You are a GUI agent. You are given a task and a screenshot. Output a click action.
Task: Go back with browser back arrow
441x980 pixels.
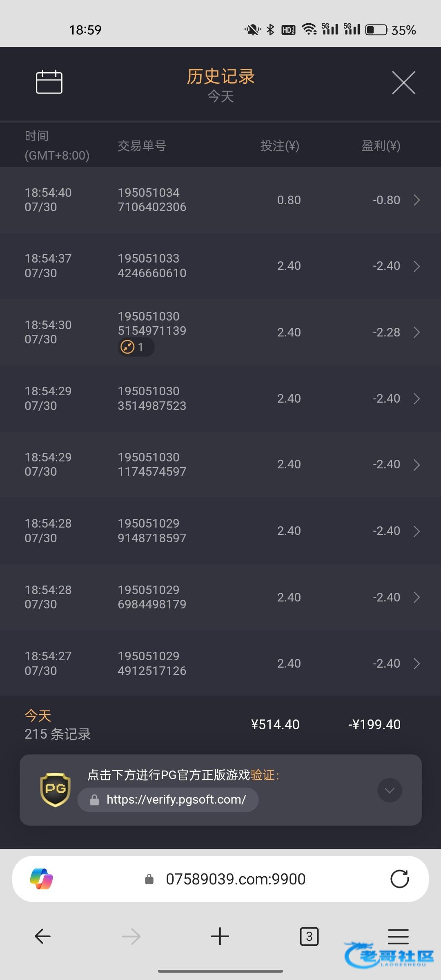pos(42,936)
